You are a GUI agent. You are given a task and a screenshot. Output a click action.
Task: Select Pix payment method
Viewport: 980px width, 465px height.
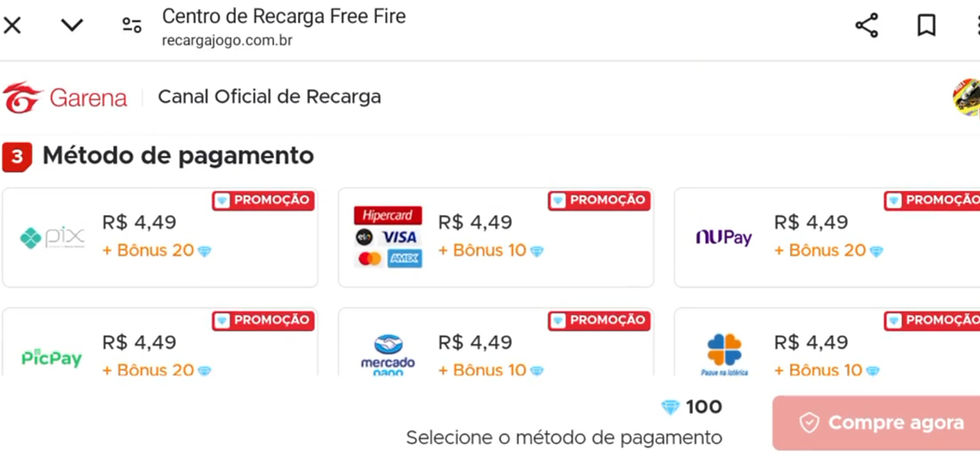coord(160,238)
